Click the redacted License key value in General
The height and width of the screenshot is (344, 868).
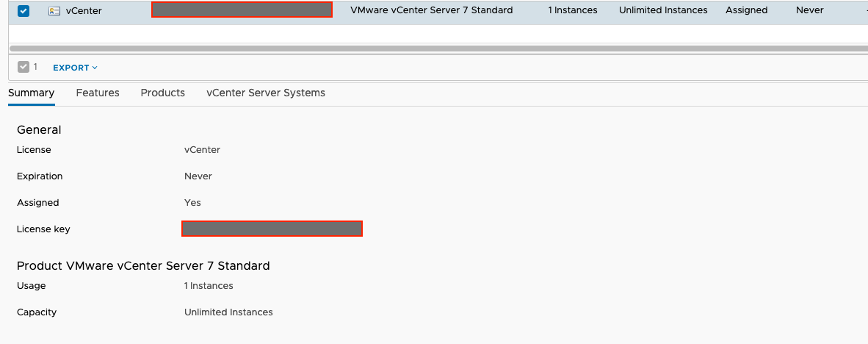click(x=272, y=229)
